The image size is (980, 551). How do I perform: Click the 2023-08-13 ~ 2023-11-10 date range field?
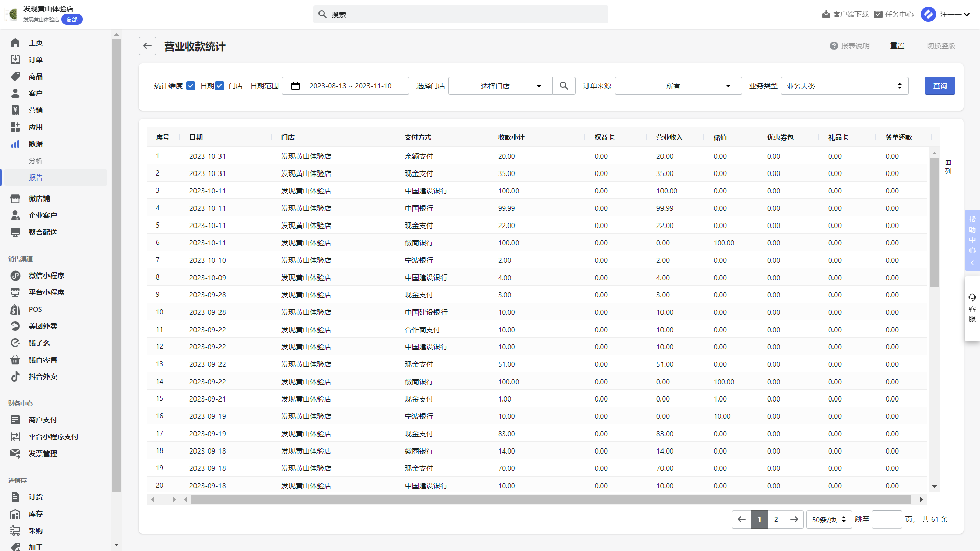click(346, 86)
